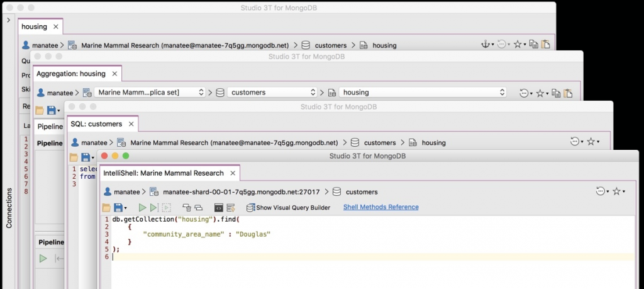Run pipeline with green play in Aggregation window
Image resolution: width=644 pixels, height=289 pixels.
(x=43, y=259)
